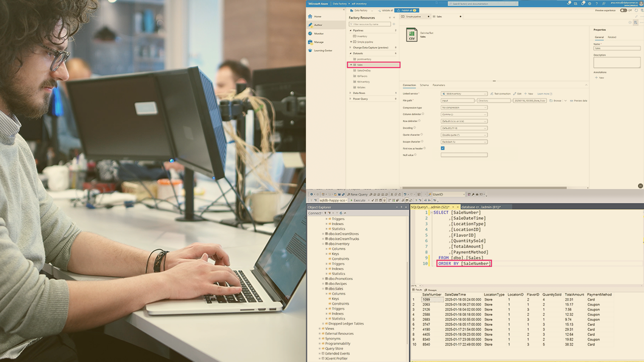Open the Author pencil icon in sidebar

(310, 25)
